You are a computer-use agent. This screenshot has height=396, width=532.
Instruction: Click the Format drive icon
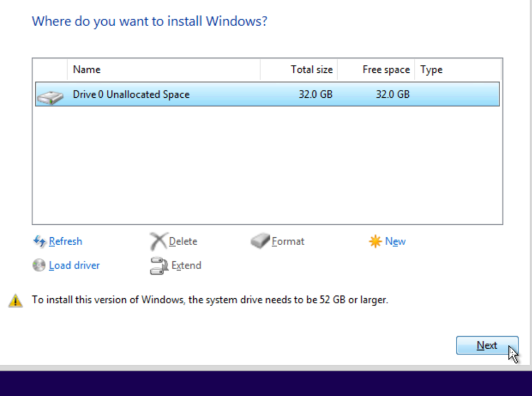260,241
